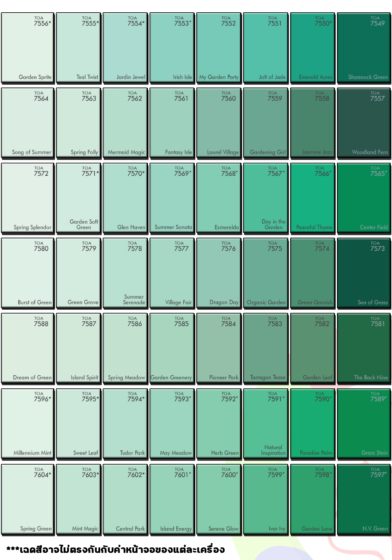Viewport: 392px width, 560px height.
Task: Select the Ivar Ivy 7599 swatch
Action: pyautogui.click(x=266, y=499)
